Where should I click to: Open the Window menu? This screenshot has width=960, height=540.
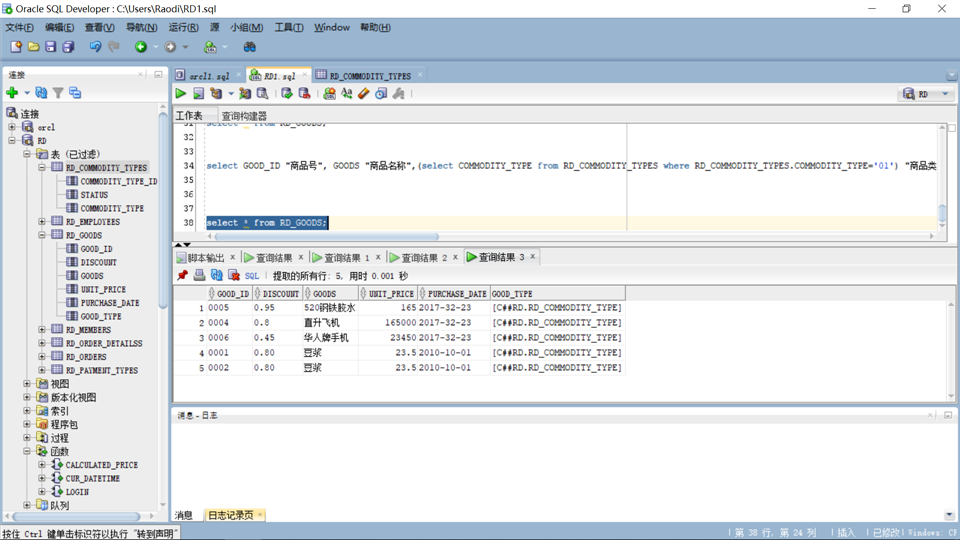click(x=332, y=28)
